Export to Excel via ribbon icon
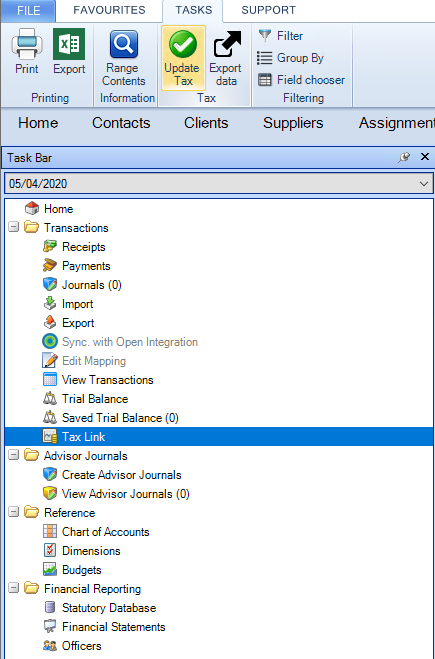This screenshot has height=659, width=435. (x=69, y=44)
